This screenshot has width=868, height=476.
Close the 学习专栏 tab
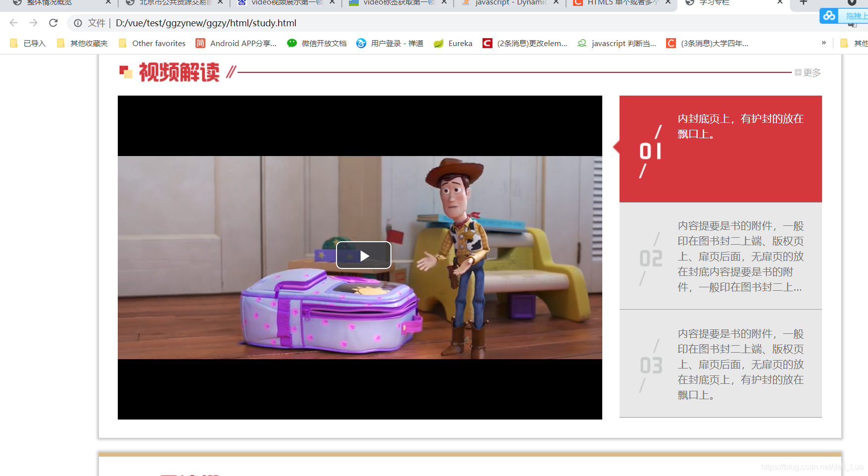click(780, 2)
